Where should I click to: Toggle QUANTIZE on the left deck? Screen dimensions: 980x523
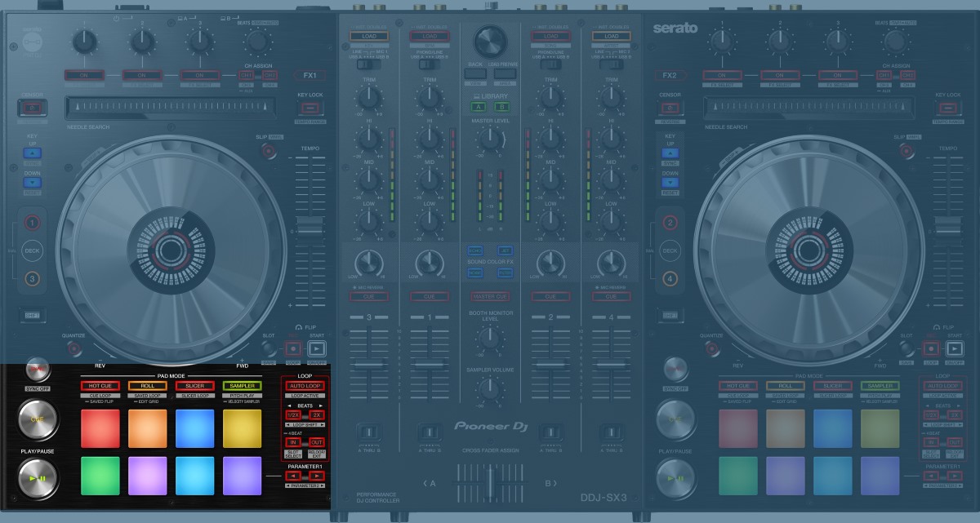coord(73,349)
